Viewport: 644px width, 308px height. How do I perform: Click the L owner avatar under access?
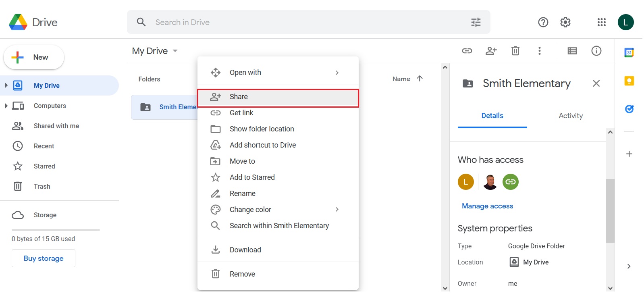coord(466,182)
